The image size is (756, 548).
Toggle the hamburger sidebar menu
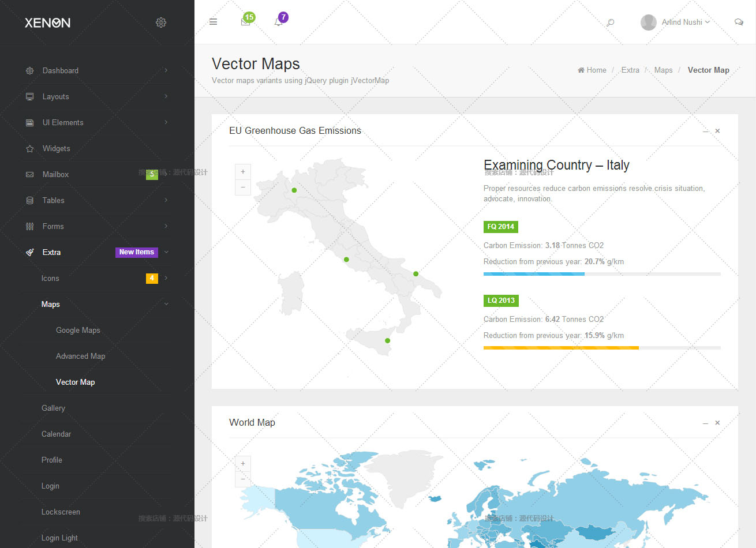tap(213, 22)
